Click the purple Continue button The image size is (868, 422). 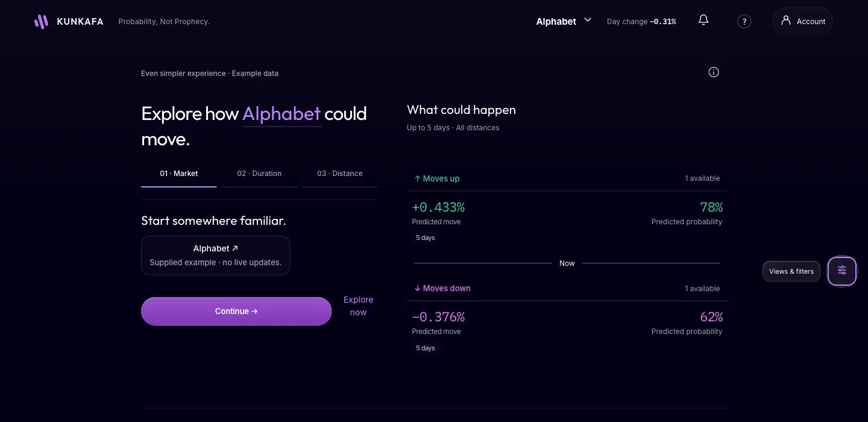[x=236, y=311]
